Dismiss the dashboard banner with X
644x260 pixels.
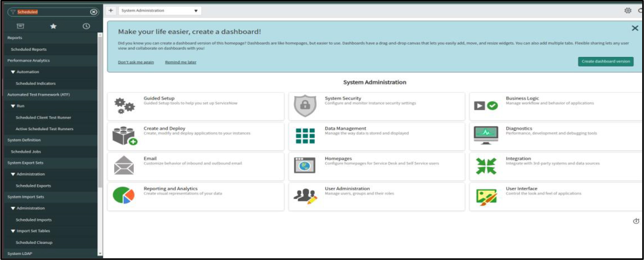coord(635,28)
